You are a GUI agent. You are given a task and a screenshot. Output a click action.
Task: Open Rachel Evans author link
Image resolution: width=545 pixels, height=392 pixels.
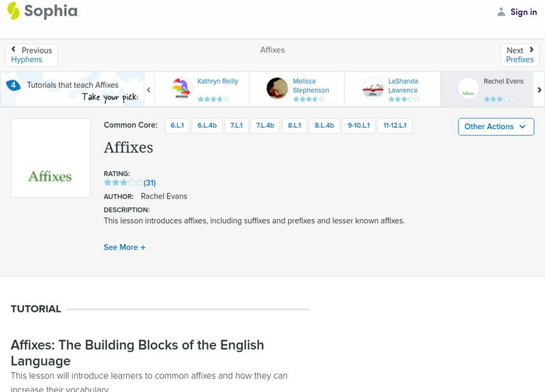(163, 196)
